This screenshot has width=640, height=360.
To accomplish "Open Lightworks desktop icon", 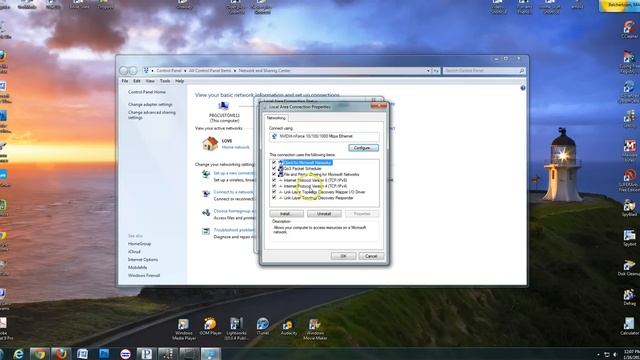I will tap(236, 329).
